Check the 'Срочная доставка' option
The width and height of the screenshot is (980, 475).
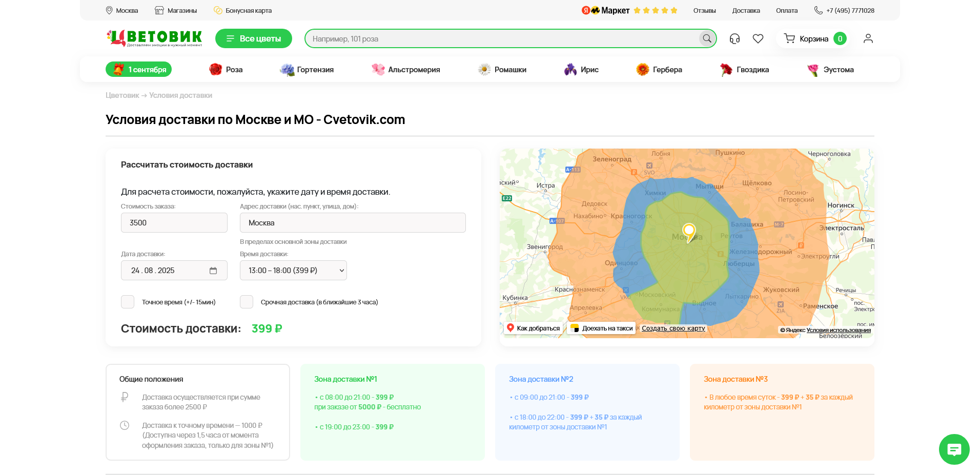(x=247, y=302)
